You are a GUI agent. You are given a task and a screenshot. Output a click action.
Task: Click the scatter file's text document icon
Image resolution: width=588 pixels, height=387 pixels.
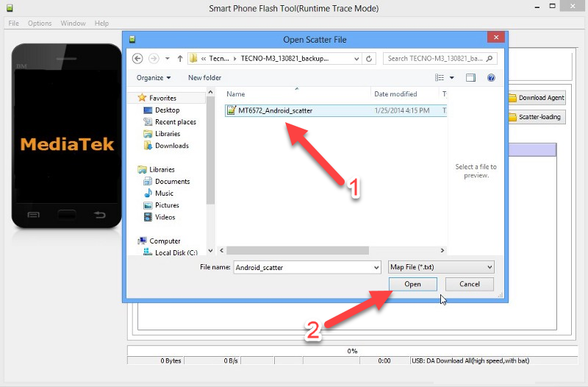tap(232, 110)
